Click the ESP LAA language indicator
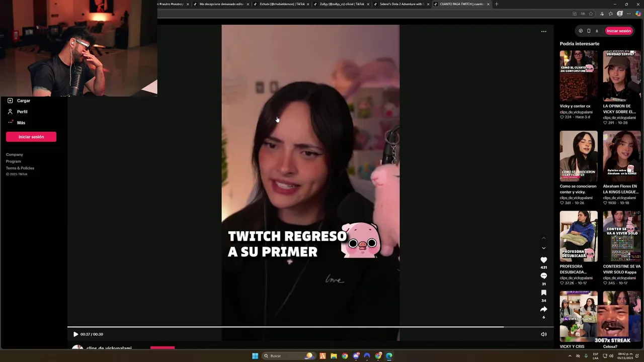The image size is (644, 362). [596, 356]
